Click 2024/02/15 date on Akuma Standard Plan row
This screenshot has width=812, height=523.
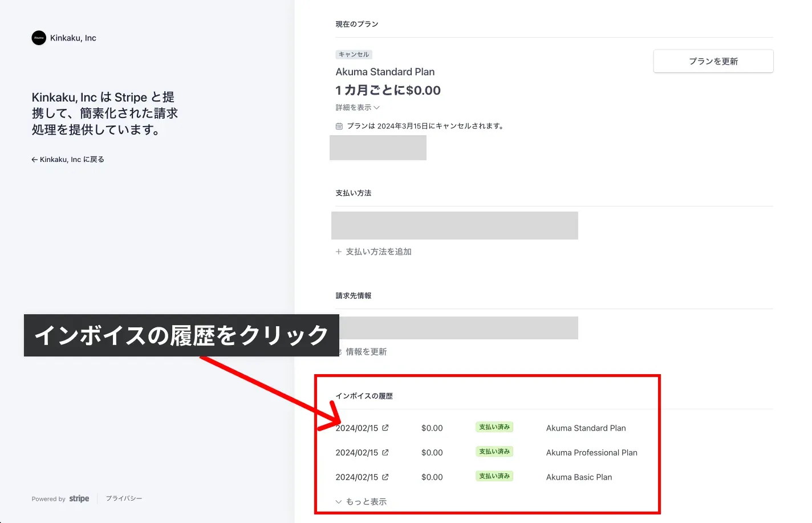coord(357,428)
